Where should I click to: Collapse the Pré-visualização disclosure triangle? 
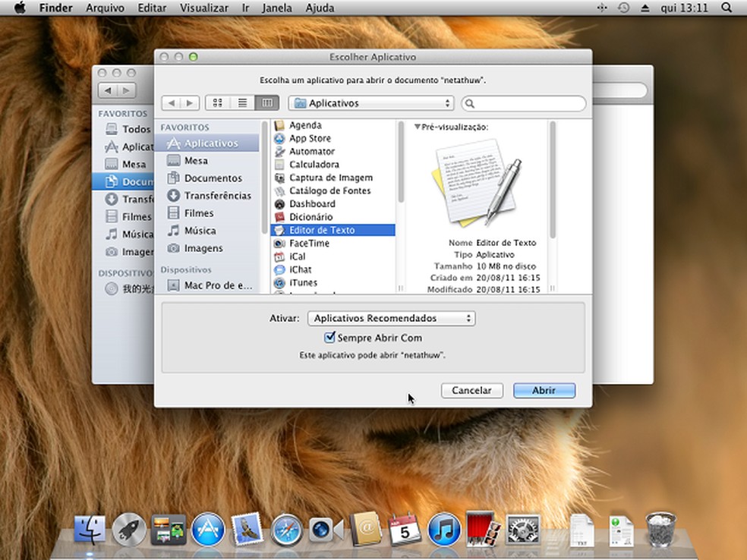[x=417, y=127]
